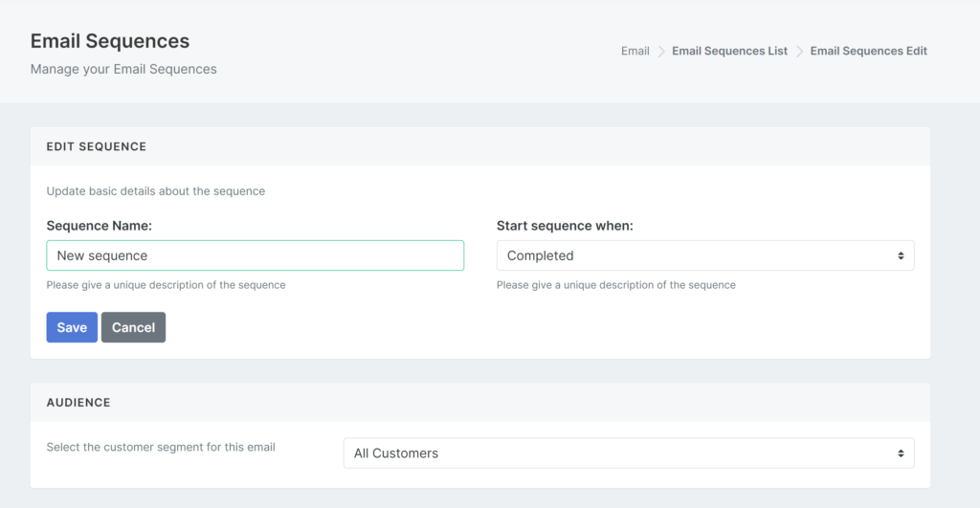Click Update basic details description text
The image size is (980, 508).
pyautogui.click(x=156, y=191)
